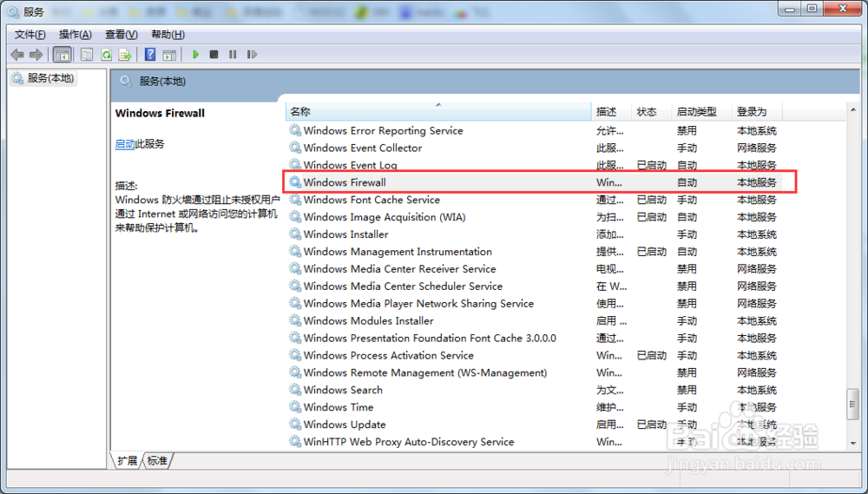
Task: Open the 操作(A) menu
Action: point(76,35)
